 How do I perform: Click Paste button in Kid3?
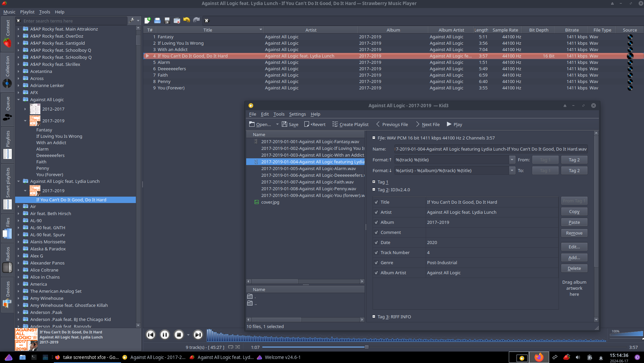(x=574, y=222)
